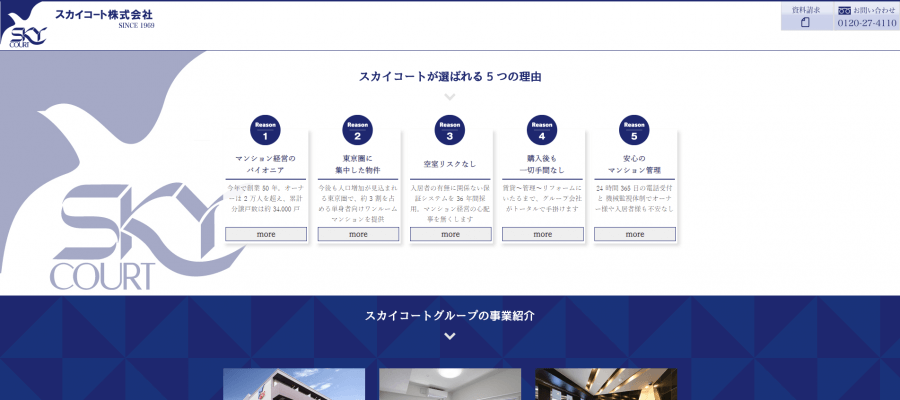The width and height of the screenshot is (900, 400).
Task: Click スカイコート株式会社 company name
Action: (104, 14)
